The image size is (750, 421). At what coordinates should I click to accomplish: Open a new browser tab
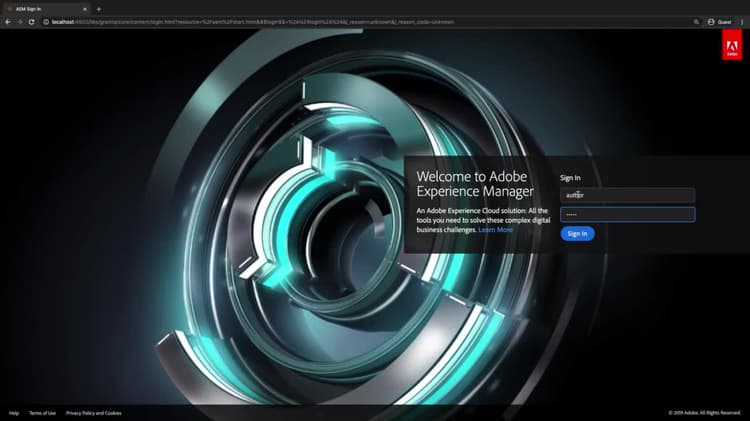coord(99,9)
